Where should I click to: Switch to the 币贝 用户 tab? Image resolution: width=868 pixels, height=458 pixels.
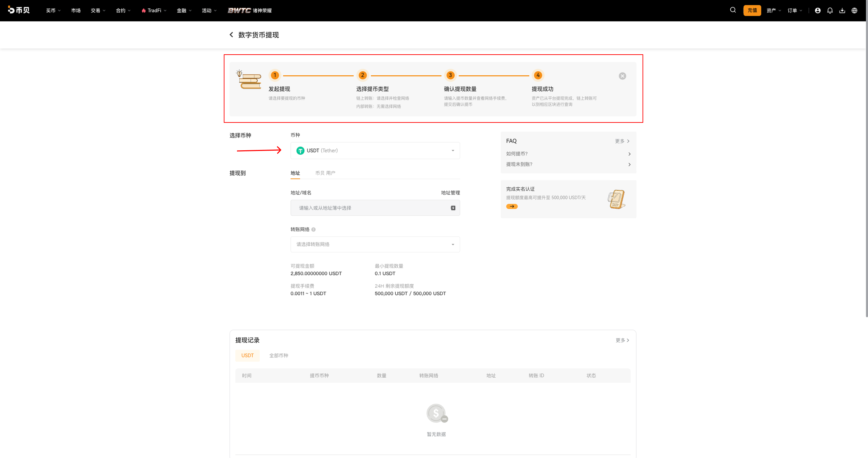325,173
